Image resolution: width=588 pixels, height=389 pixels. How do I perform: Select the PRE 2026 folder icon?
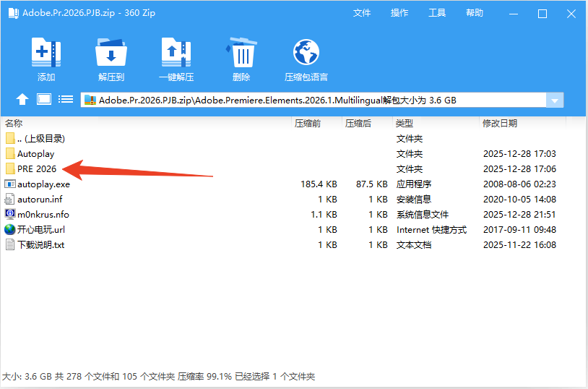pos(10,169)
